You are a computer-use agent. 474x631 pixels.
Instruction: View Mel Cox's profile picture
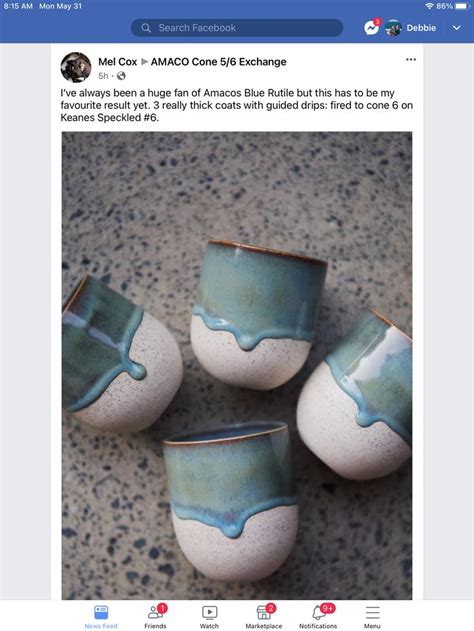[x=76, y=67]
